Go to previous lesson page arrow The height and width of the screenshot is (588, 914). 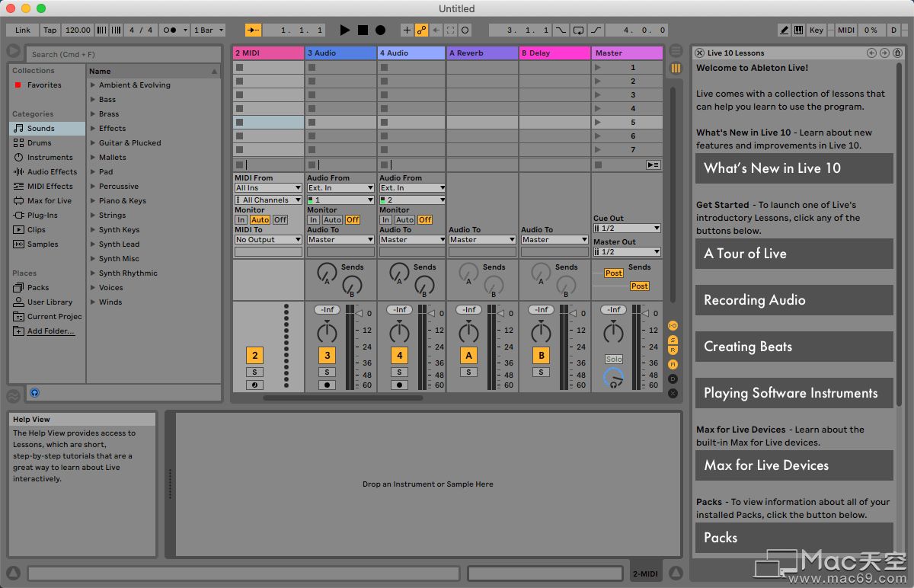click(x=872, y=53)
